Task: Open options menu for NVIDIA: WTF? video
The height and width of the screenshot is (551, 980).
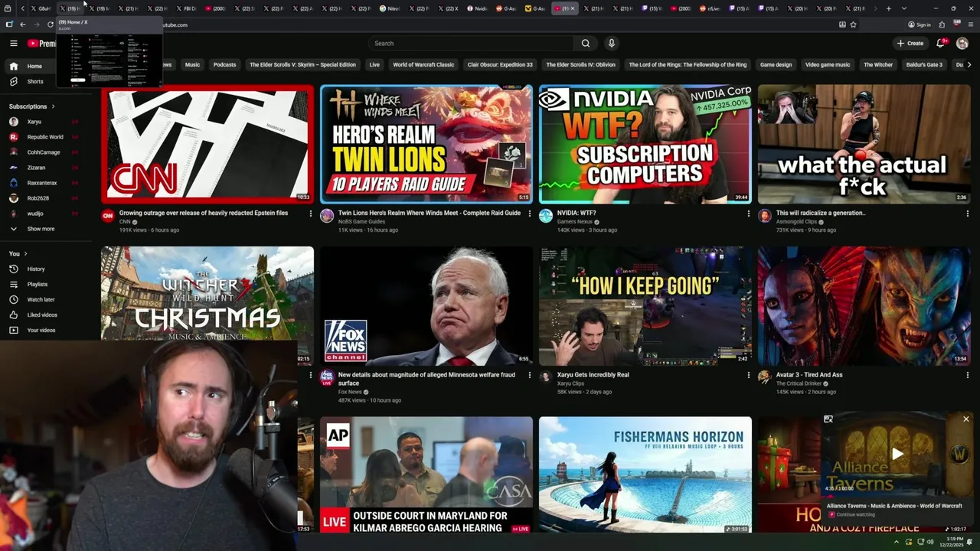Action: click(x=749, y=214)
